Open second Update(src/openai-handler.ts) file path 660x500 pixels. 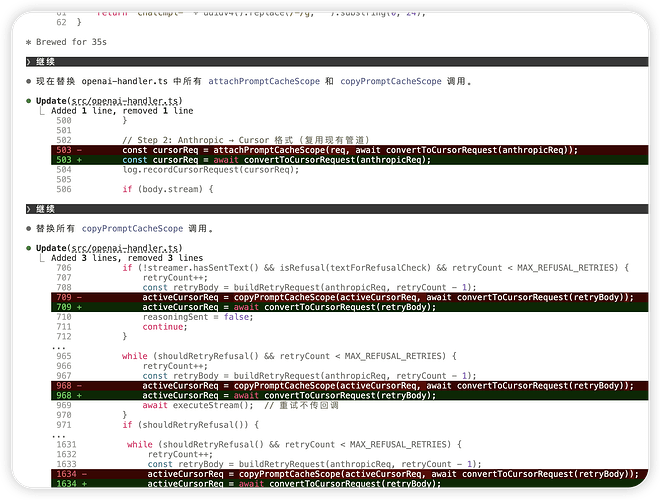tap(125, 248)
